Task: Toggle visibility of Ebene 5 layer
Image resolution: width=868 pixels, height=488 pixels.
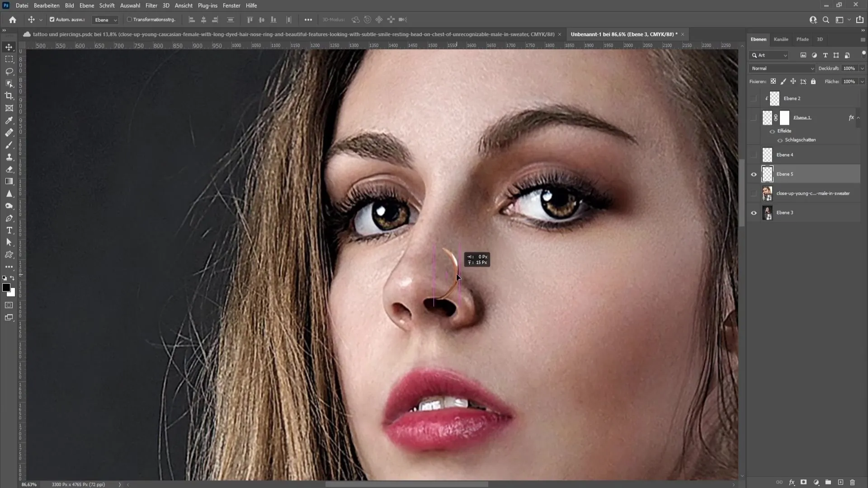Action: pos(754,174)
